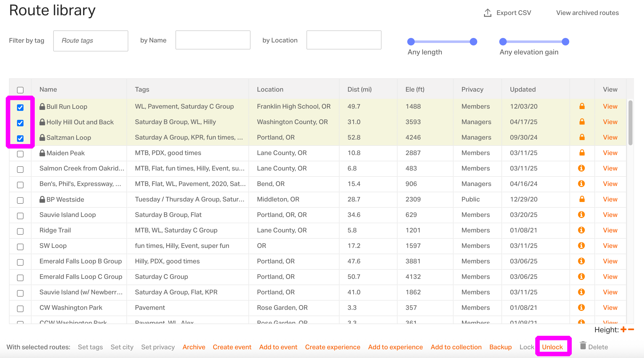Image resolution: width=644 pixels, height=358 pixels.
Task: Click the right handle of length slider
Action: point(473,42)
